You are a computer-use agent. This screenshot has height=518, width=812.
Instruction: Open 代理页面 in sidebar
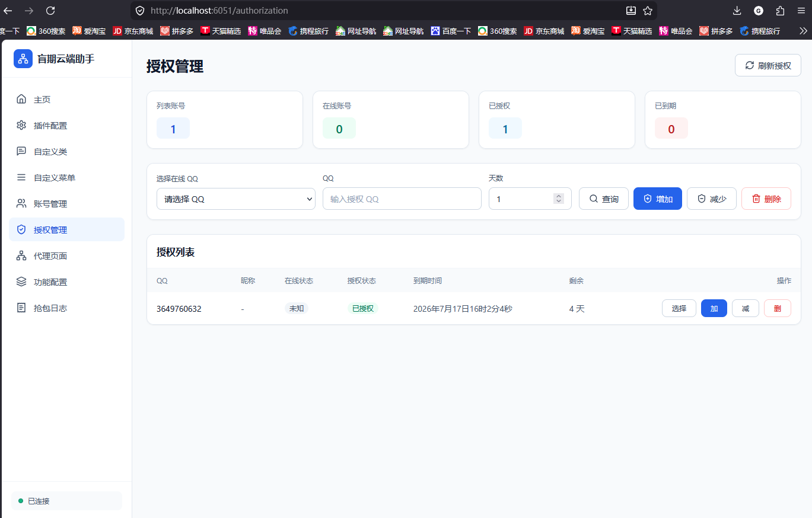(66, 256)
